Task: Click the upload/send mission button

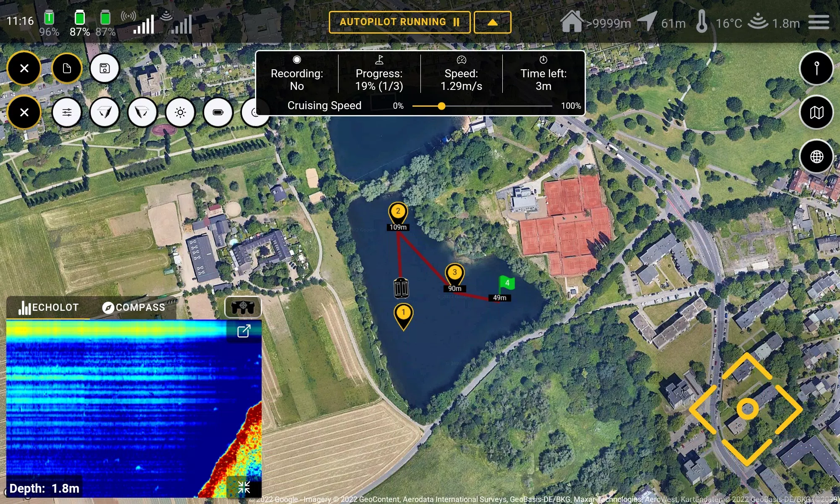Action: [492, 22]
